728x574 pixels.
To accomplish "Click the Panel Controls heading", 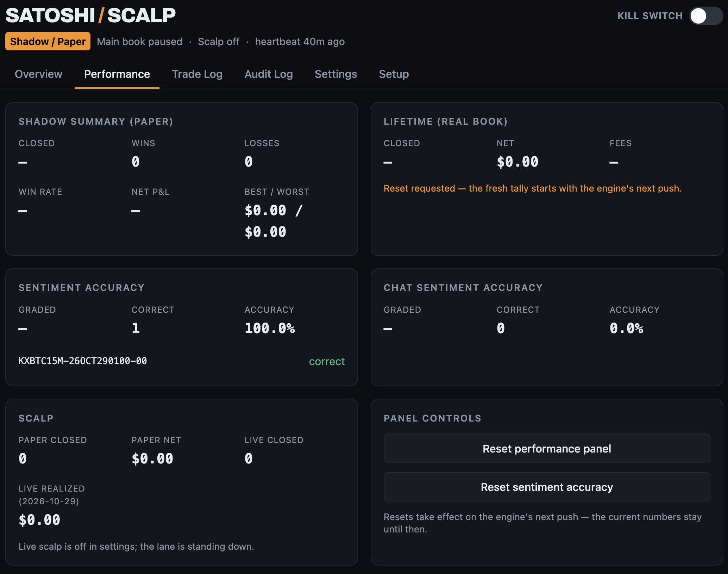I will point(432,418).
